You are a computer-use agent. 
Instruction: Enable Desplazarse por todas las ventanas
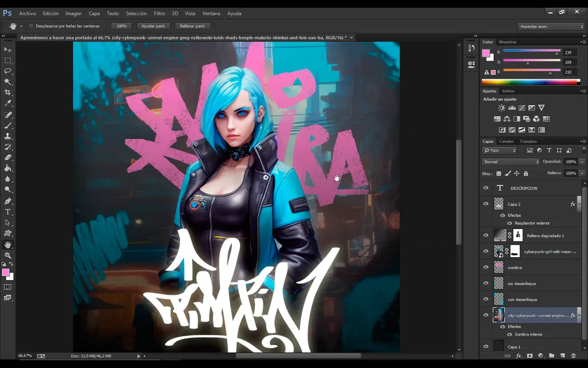tap(31, 26)
